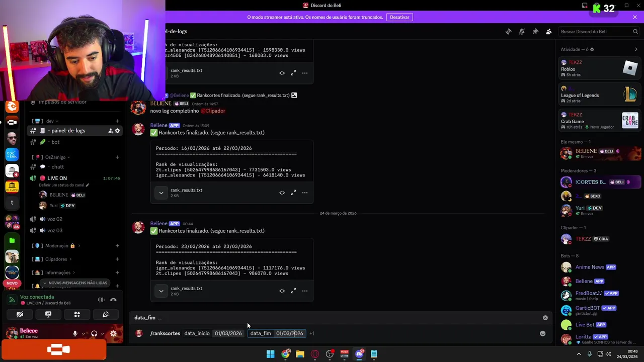This screenshot has height=362, width=644.
Task: Open pinned messages with the pin icon
Action: [x=535, y=31]
